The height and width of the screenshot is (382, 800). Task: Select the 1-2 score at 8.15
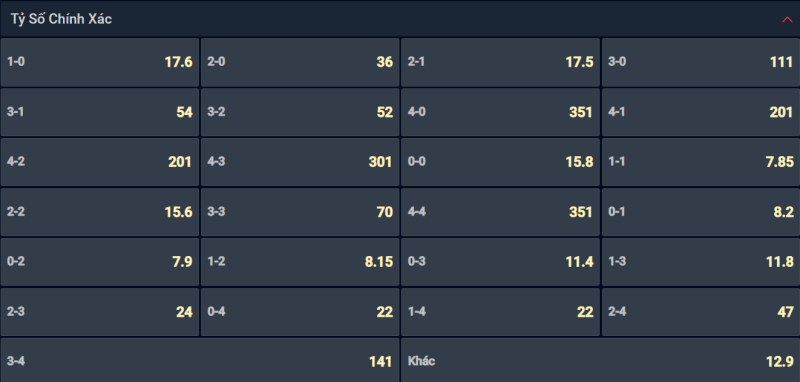(300, 262)
